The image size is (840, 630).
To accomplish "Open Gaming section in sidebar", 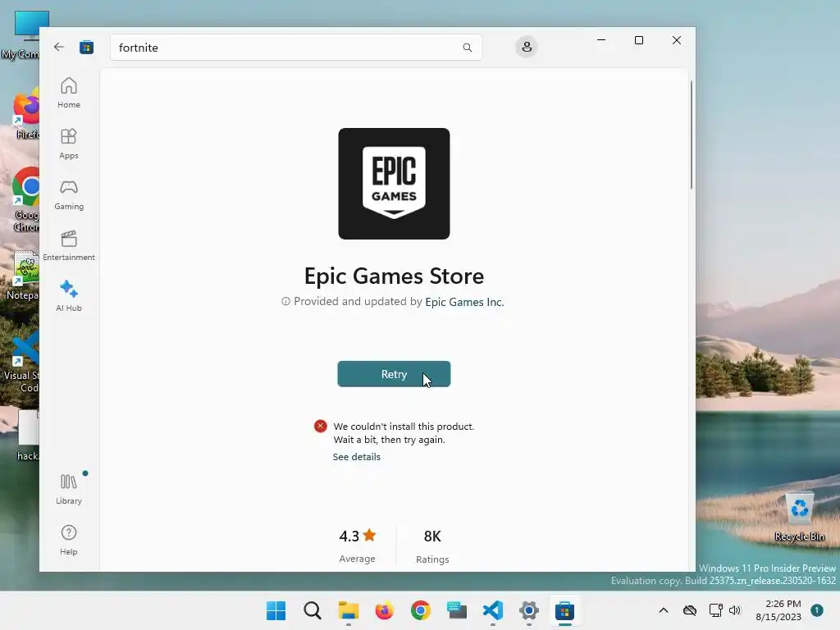I will coord(69,194).
